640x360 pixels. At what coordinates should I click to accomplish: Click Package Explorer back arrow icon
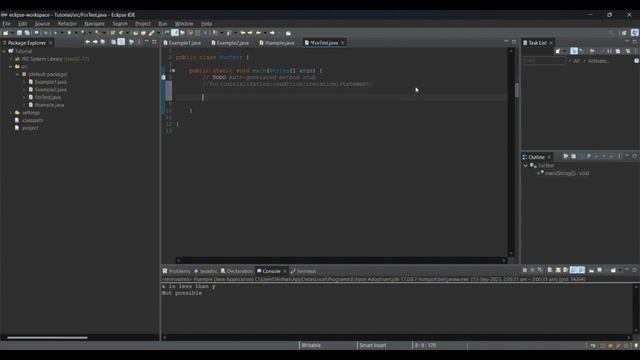[88, 42]
